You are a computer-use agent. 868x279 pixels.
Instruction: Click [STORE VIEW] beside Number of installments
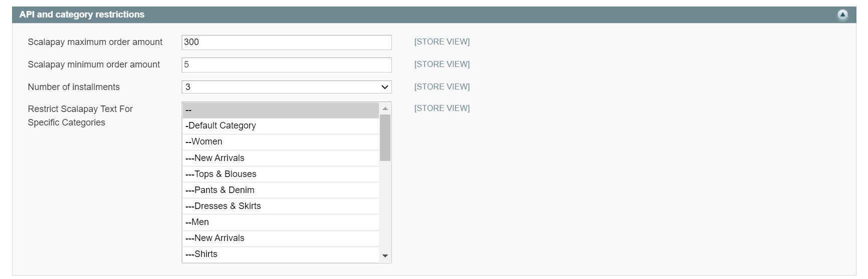(x=442, y=87)
